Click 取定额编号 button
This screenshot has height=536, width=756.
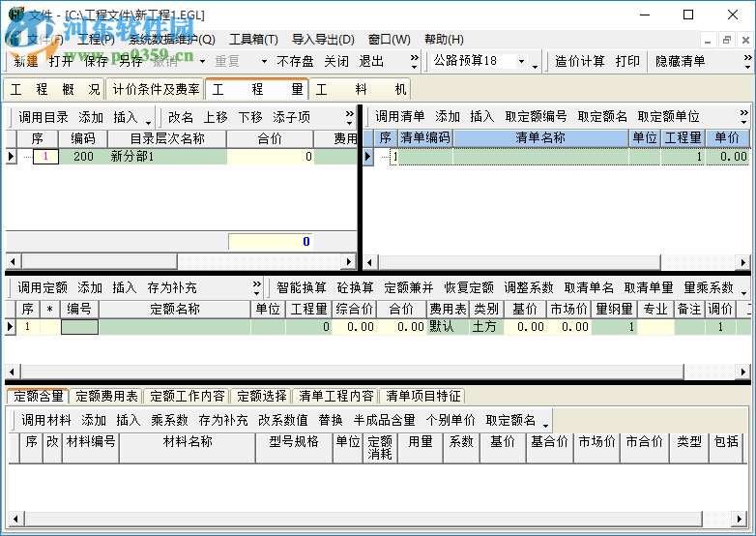536,116
